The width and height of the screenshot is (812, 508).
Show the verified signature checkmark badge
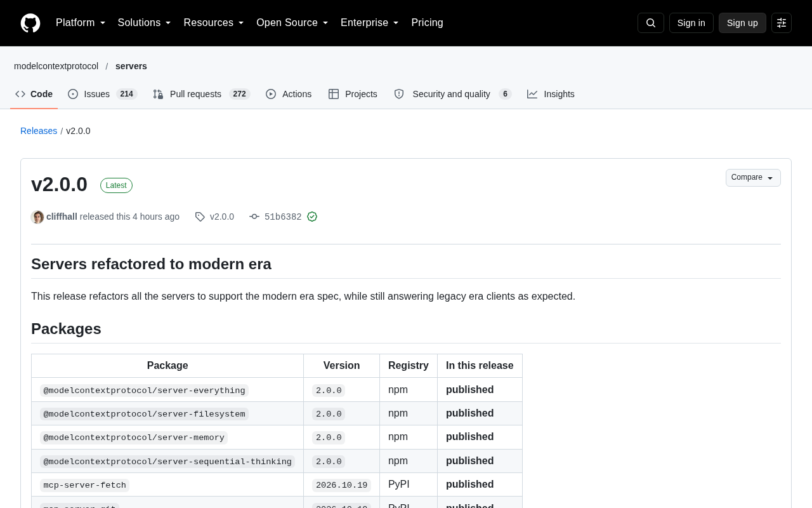(312, 217)
